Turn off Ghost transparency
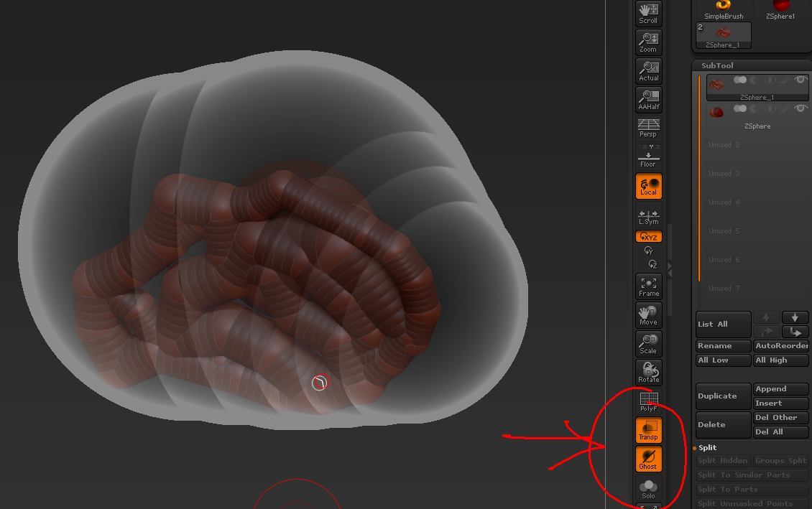Viewport: 812px width, 509px height. point(648,459)
